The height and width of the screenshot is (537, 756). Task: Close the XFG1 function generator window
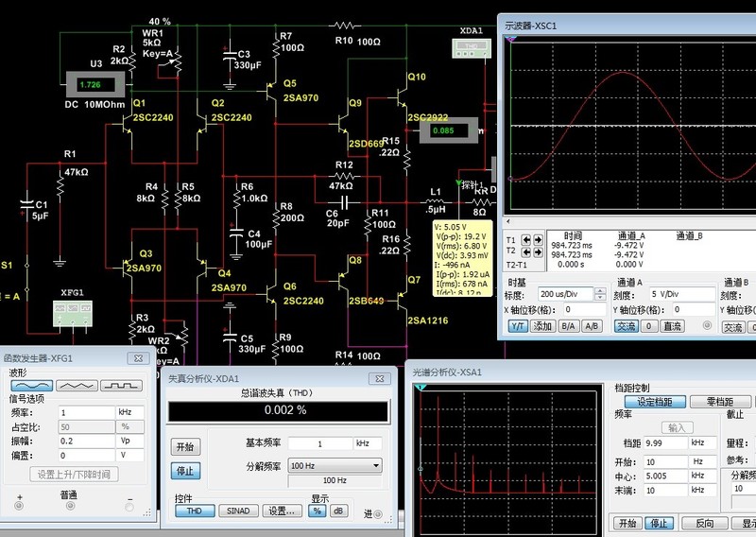[x=138, y=358]
